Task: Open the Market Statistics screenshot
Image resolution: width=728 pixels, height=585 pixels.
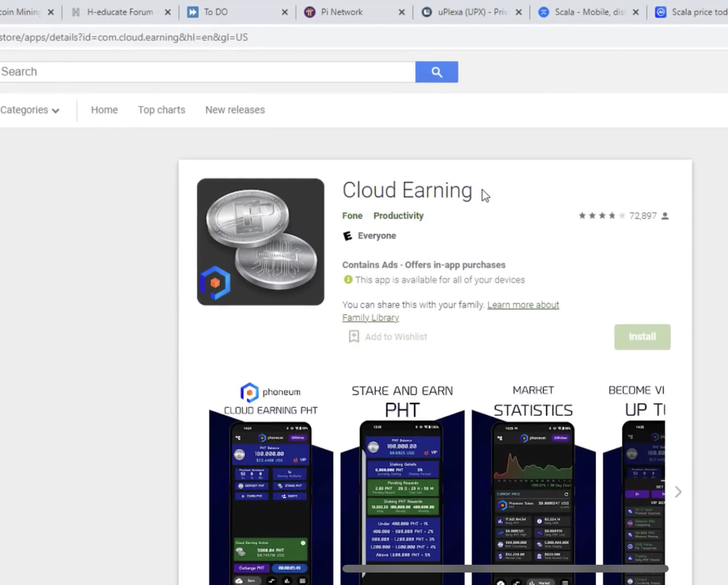Action: point(533,484)
